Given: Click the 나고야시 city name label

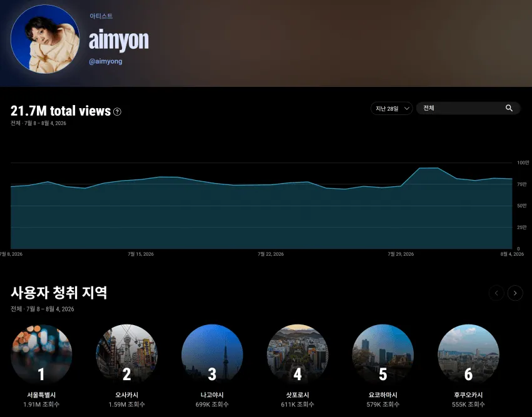Looking at the screenshot, I should (x=212, y=395).
